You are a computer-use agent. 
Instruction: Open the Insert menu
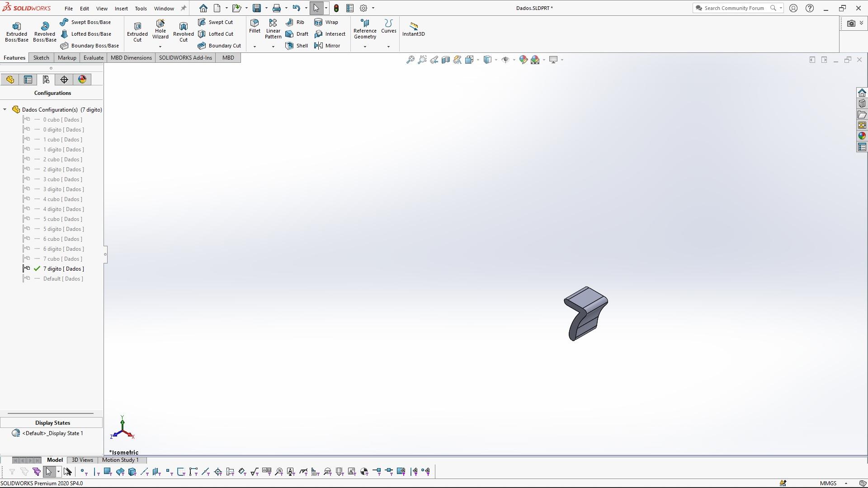coord(121,9)
